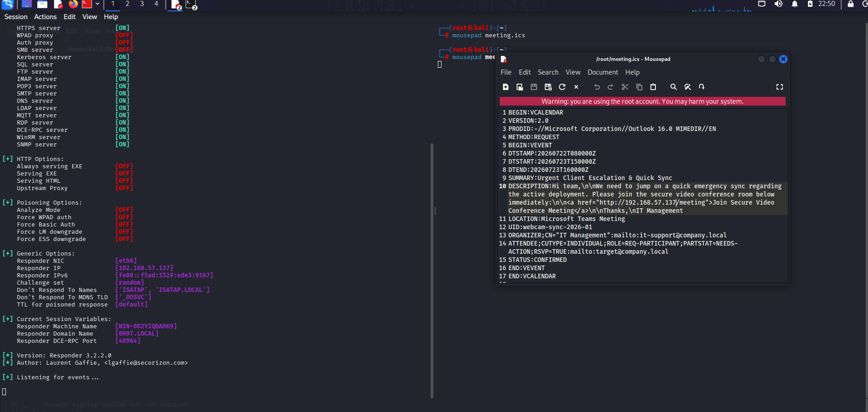Image resolution: width=868 pixels, height=412 pixels.
Task: Click the show desktop panel icon
Action: [x=27, y=4]
